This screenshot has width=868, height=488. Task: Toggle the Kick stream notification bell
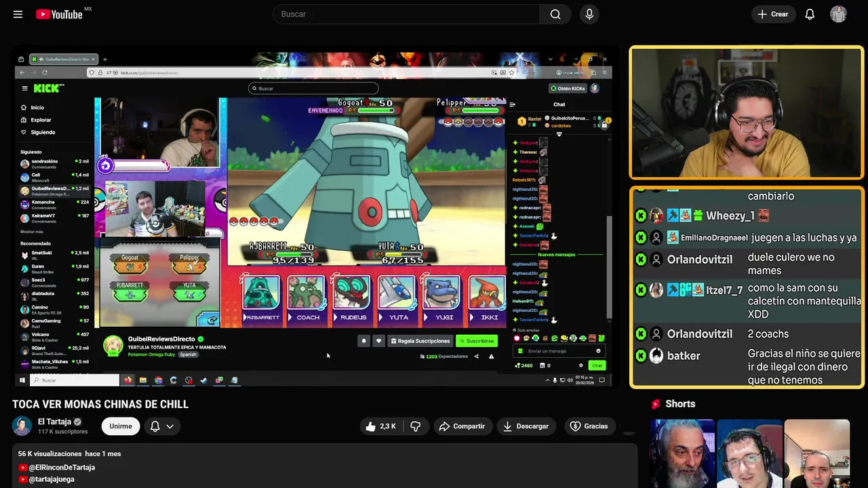363,341
